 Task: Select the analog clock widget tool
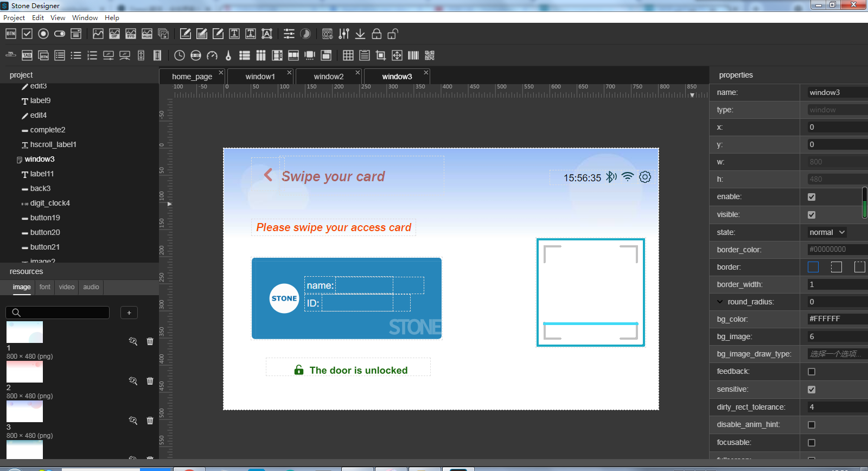(x=180, y=55)
